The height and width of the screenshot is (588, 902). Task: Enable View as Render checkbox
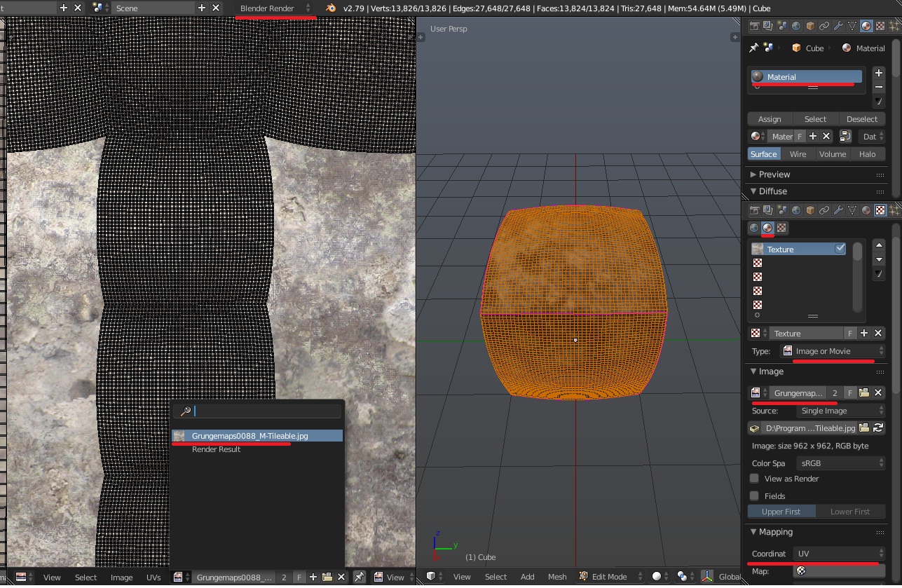click(754, 479)
